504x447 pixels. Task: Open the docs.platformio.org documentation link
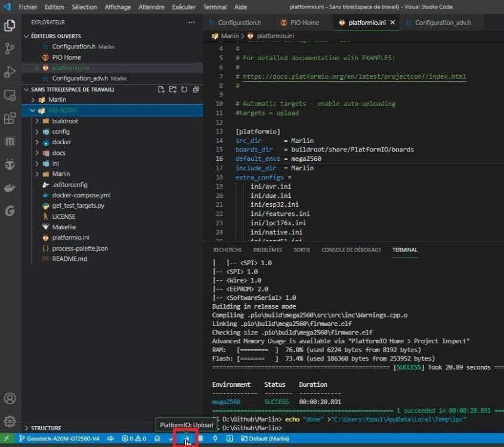point(354,76)
